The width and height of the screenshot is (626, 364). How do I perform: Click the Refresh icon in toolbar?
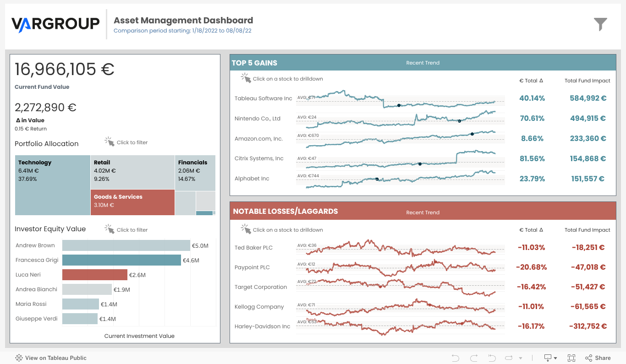[x=509, y=358]
